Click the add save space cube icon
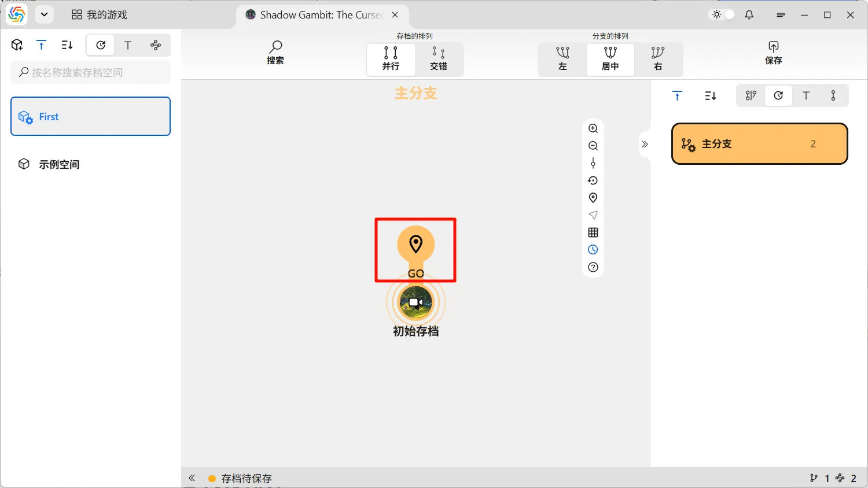This screenshot has height=488, width=868. [17, 45]
